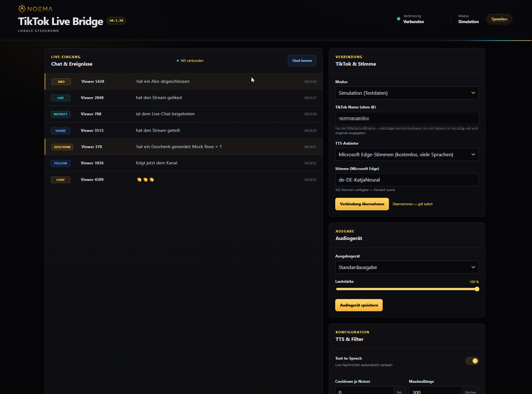Image resolution: width=532 pixels, height=394 pixels.
Task: Click the clapping emojis from Viewer 4509
Action: tap(145, 180)
